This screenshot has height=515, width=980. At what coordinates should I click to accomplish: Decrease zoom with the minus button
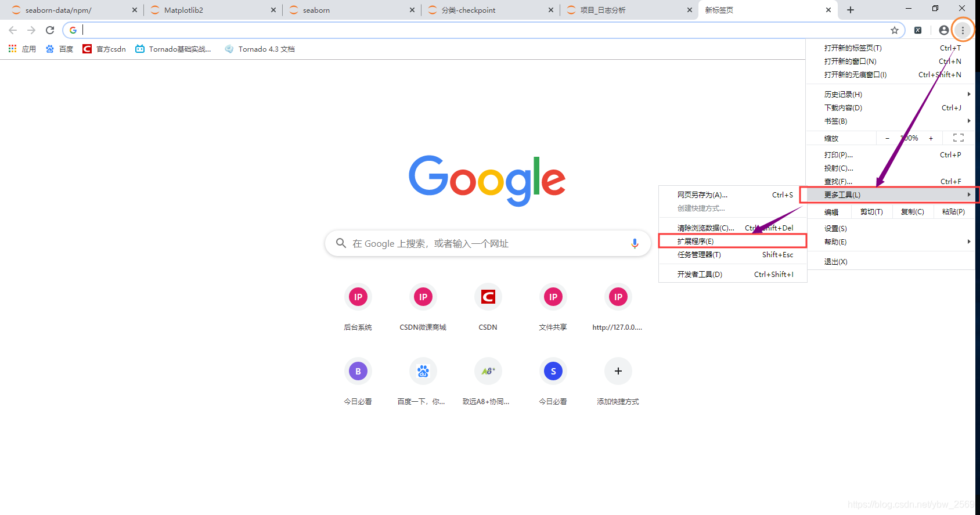pos(887,138)
